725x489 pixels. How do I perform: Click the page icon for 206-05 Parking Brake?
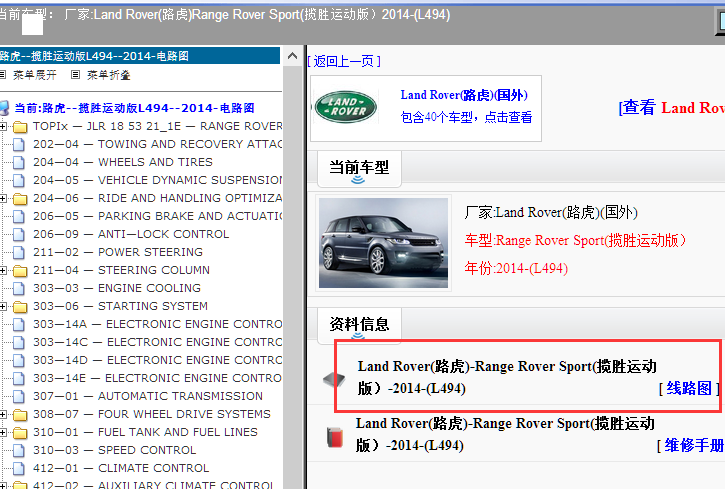click(x=19, y=216)
